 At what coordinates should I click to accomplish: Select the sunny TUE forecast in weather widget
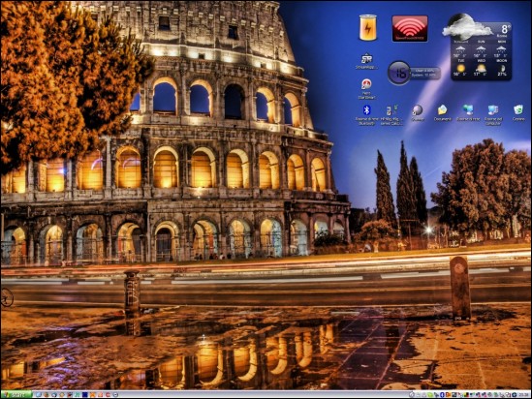click(460, 69)
